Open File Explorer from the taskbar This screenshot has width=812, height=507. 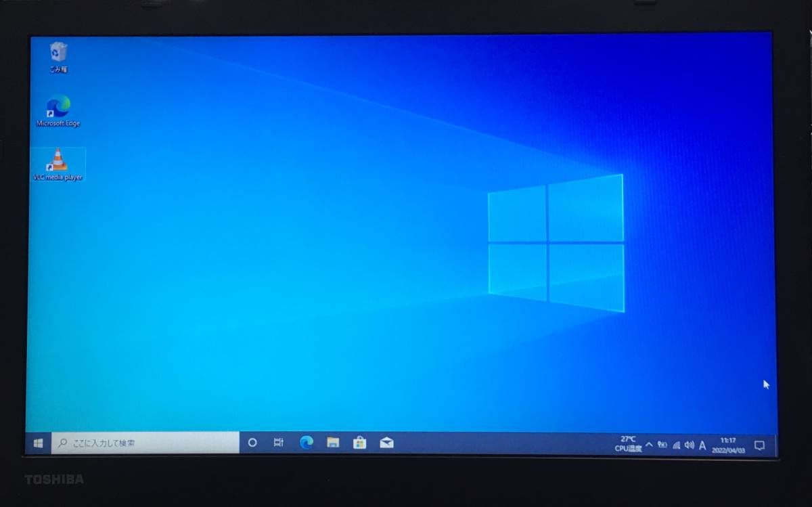coord(333,443)
